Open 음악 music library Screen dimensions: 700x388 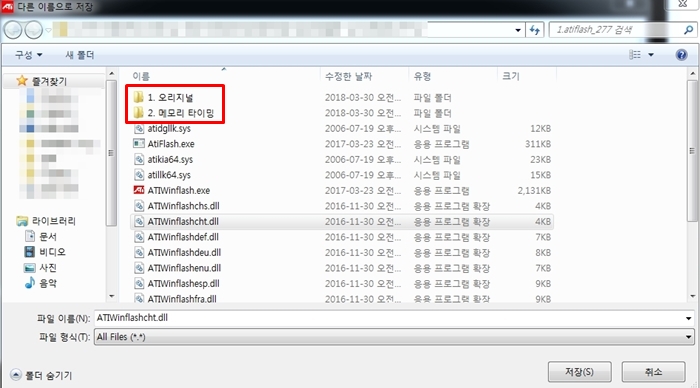[x=40, y=283]
